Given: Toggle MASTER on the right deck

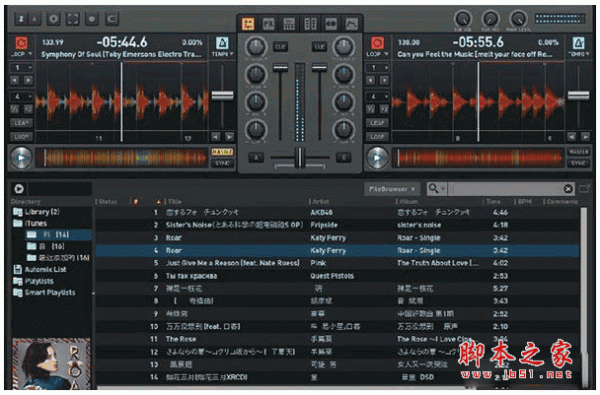Looking at the screenshot, I should coord(579,152).
